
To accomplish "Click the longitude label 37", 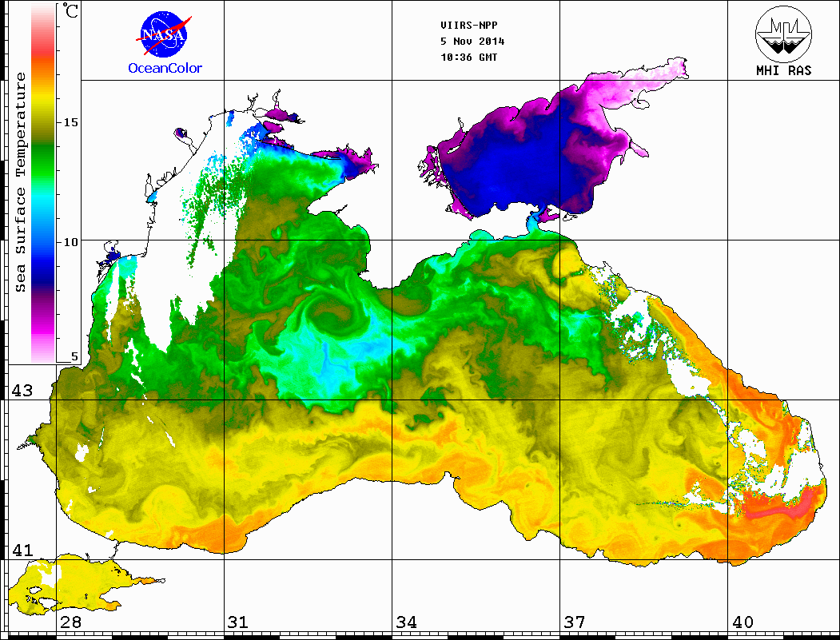I will (575, 622).
